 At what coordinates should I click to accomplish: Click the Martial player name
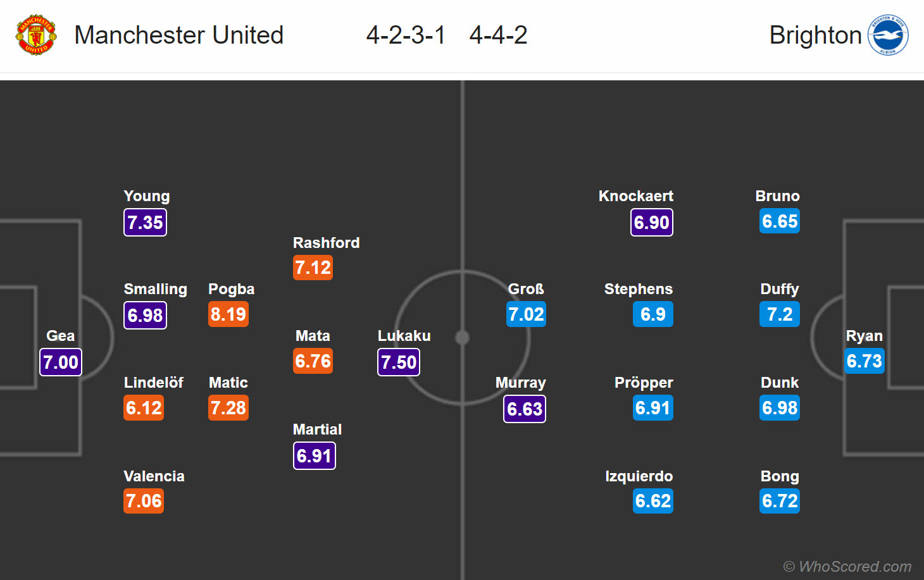point(317,429)
